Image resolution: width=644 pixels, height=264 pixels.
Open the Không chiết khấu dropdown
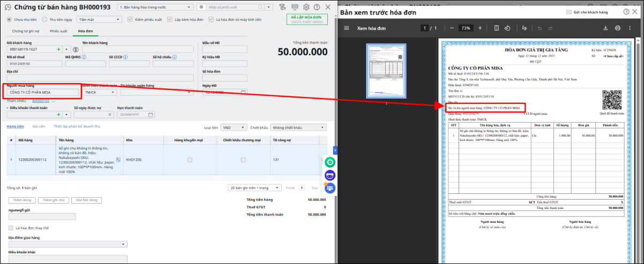(x=297, y=127)
